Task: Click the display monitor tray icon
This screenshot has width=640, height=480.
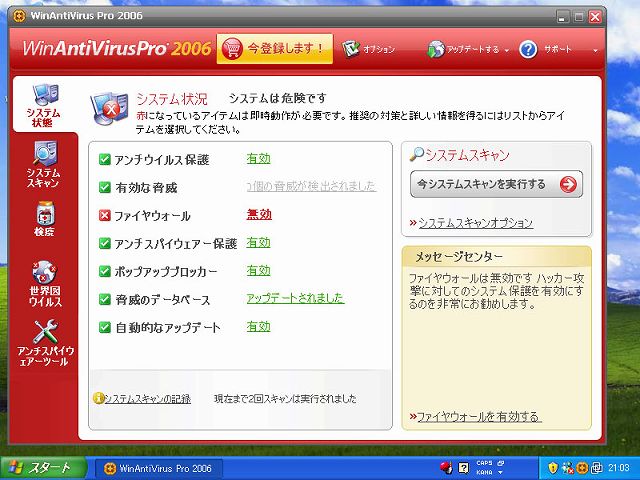Action: 597,467
